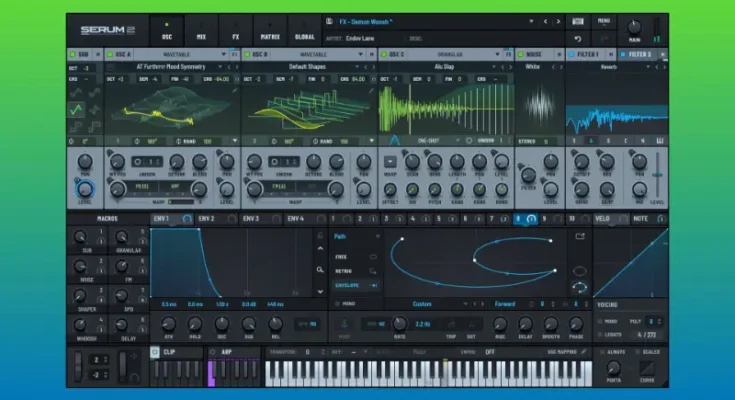Click the CLIP power icon
The height and width of the screenshot is (400, 735).
coord(155,352)
